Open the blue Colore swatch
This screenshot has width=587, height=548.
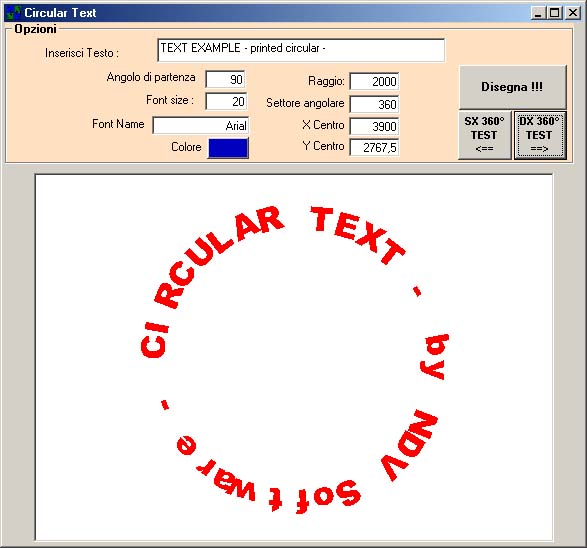pyautogui.click(x=228, y=148)
